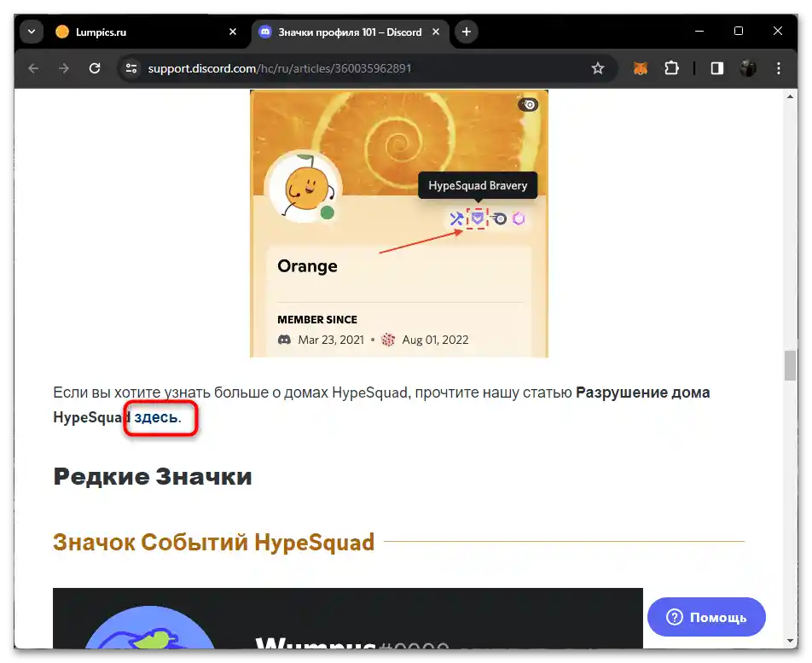Click the purple hexagonal HypeSquad house badge
Viewport: 812px width, 663px height.
click(519, 218)
